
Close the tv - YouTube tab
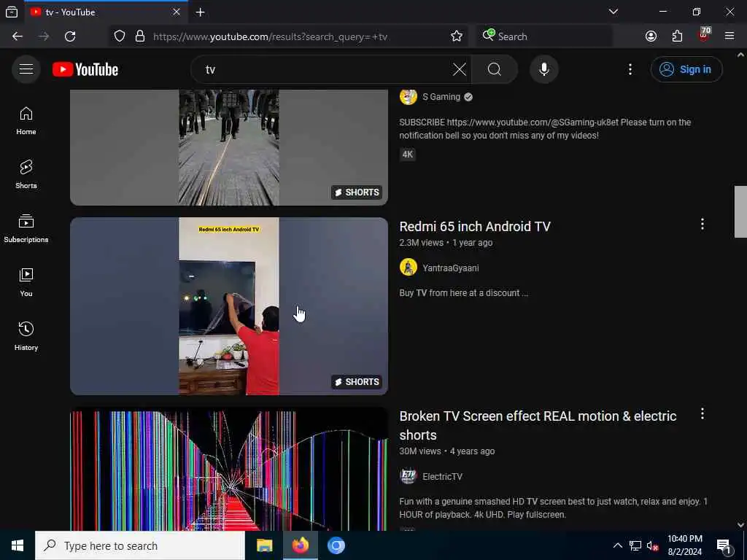coord(177,12)
